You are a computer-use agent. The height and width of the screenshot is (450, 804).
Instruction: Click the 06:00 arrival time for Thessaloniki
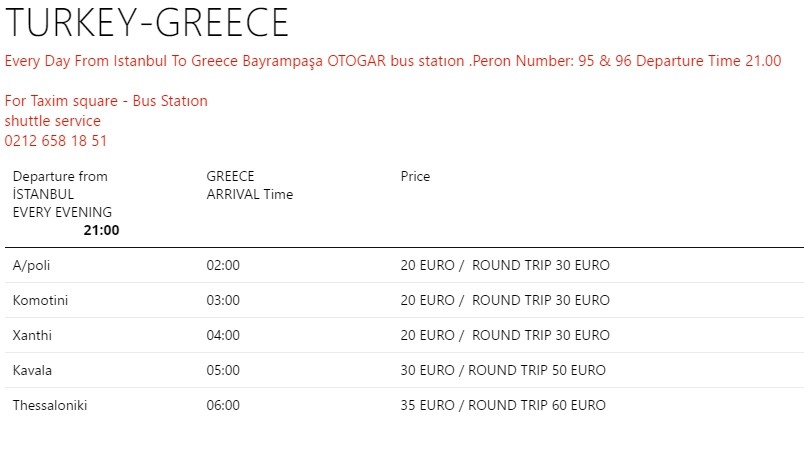223,405
